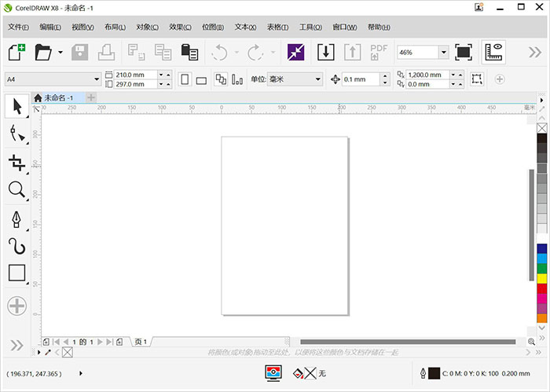
Task: Expand the A4 page size dropdown
Action: 97,79
